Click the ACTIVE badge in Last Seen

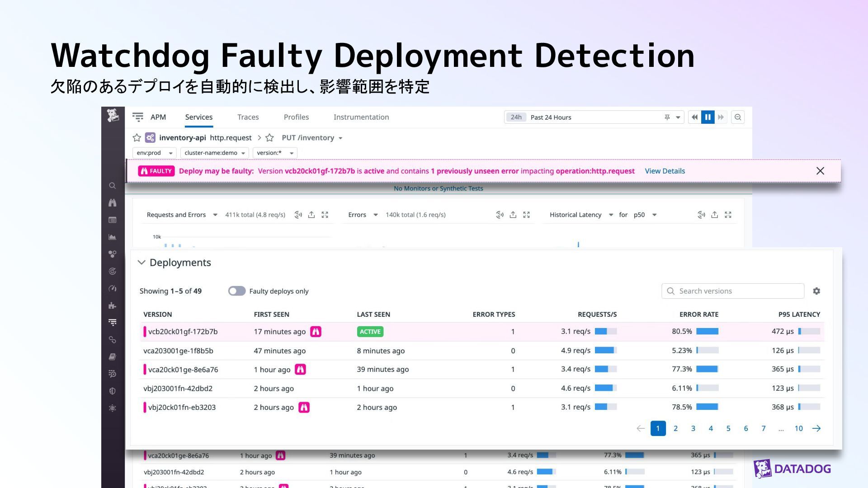click(x=370, y=332)
